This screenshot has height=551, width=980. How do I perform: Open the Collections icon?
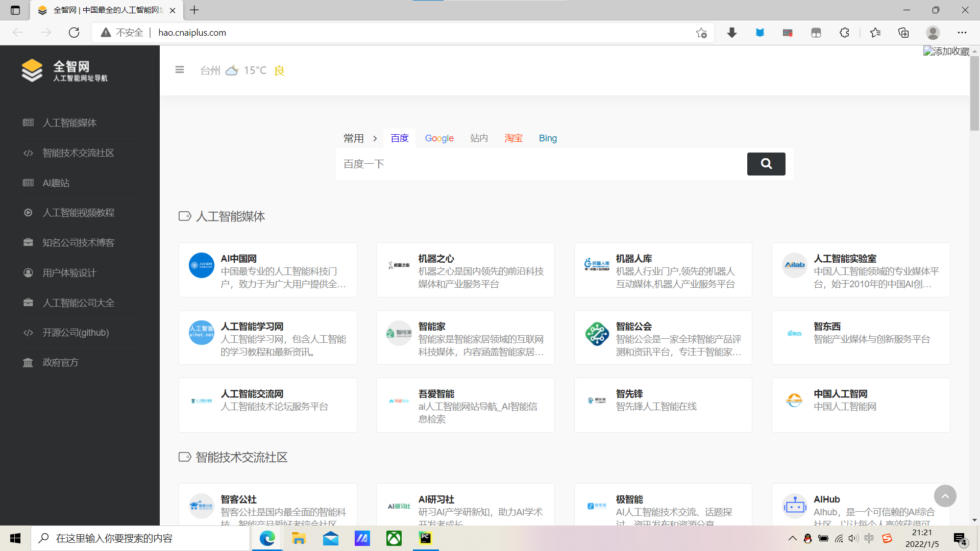(903, 33)
